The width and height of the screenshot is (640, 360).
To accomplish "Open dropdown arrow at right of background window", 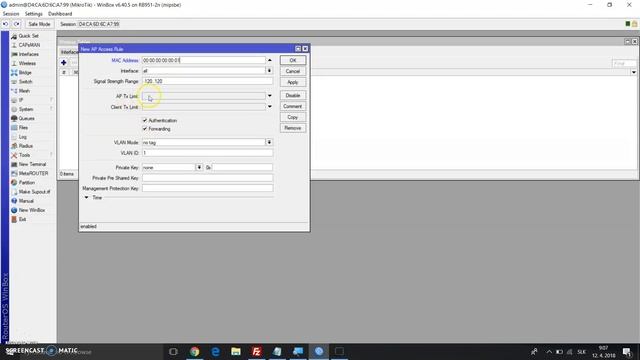I will [633, 72].
